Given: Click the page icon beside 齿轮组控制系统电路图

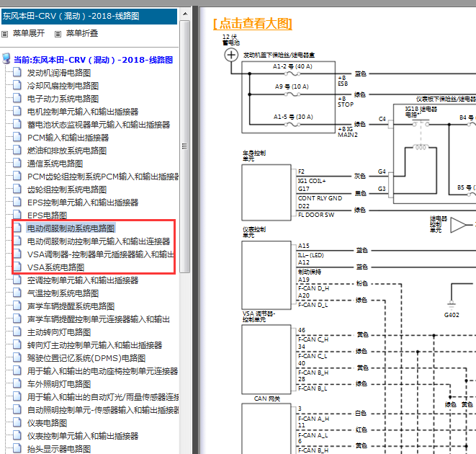Looking at the screenshot, I should pyautogui.click(x=17, y=189).
